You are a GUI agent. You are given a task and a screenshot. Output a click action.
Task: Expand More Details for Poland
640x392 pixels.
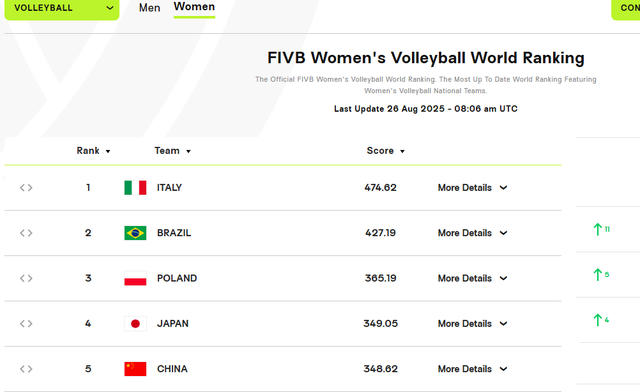coord(472,278)
